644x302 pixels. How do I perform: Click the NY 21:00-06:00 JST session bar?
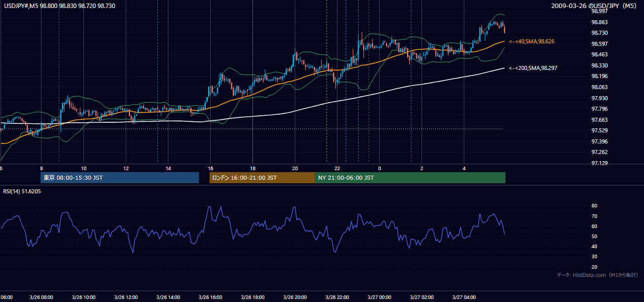coord(410,178)
